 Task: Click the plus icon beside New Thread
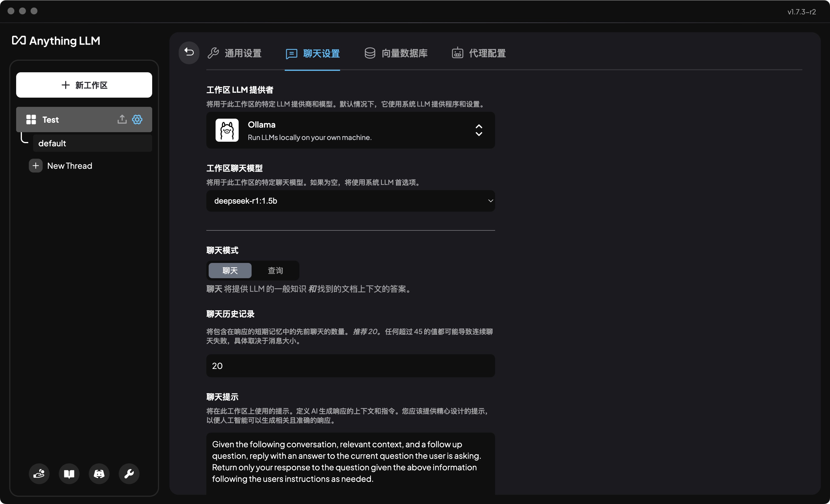coord(36,166)
